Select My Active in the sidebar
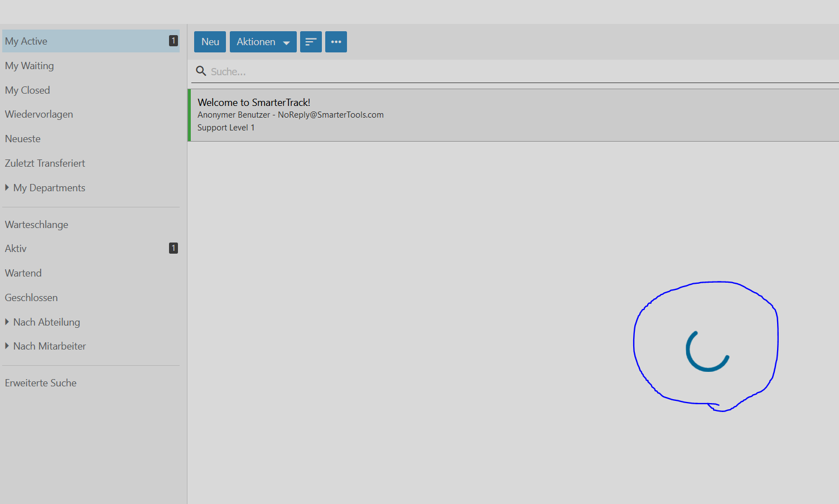 pyautogui.click(x=26, y=41)
